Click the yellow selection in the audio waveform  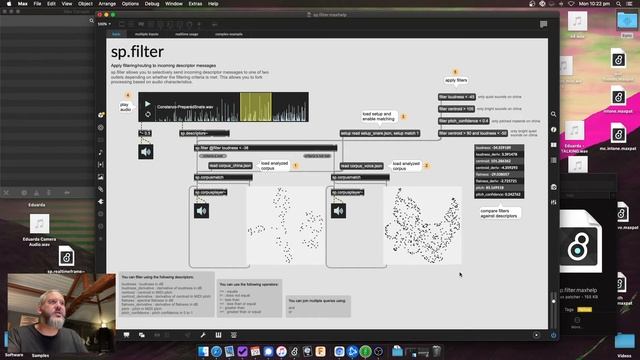[x=256, y=107]
